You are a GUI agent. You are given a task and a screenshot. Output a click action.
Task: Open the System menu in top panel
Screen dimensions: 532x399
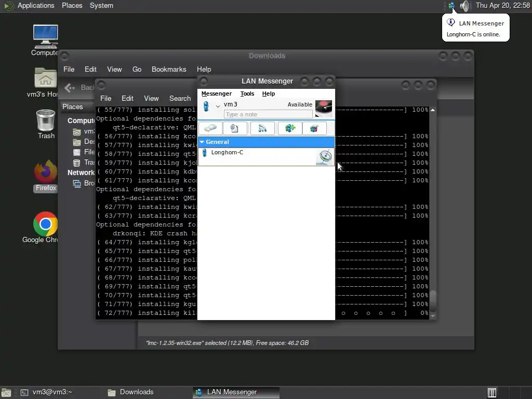click(101, 5)
